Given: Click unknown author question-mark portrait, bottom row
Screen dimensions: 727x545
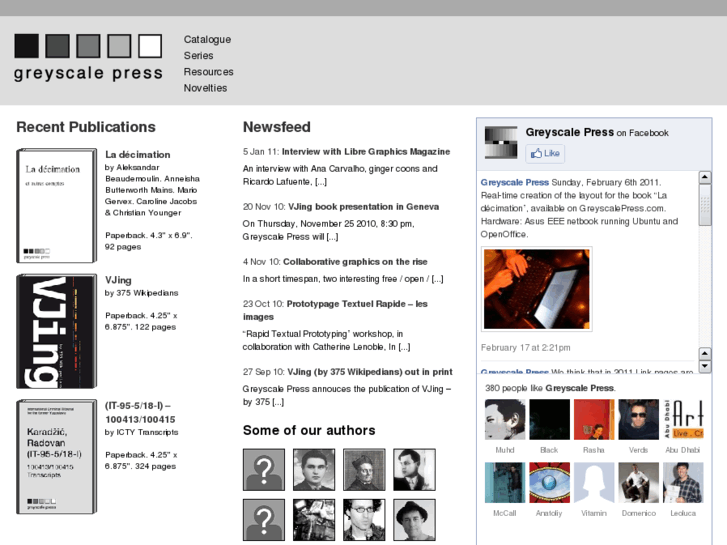Looking at the screenshot, I should [x=264, y=520].
